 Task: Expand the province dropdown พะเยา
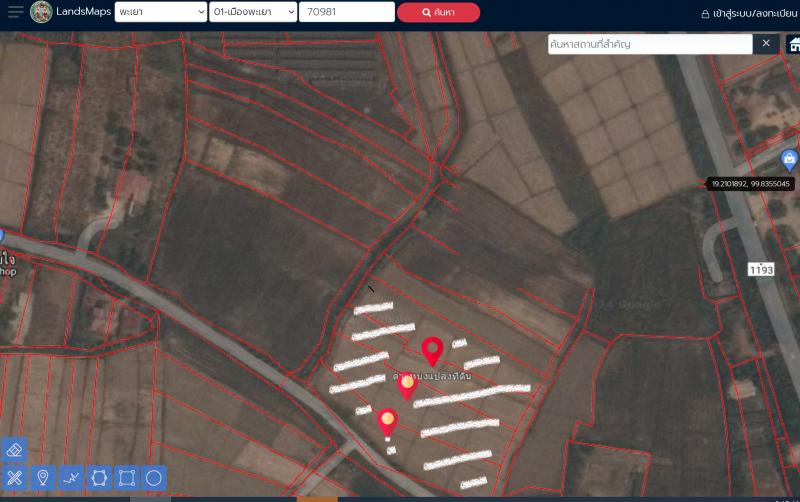[x=159, y=12]
